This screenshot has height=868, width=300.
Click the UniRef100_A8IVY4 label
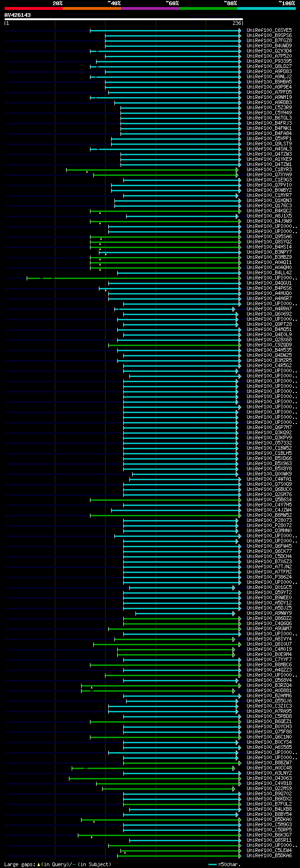[x=269, y=639]
